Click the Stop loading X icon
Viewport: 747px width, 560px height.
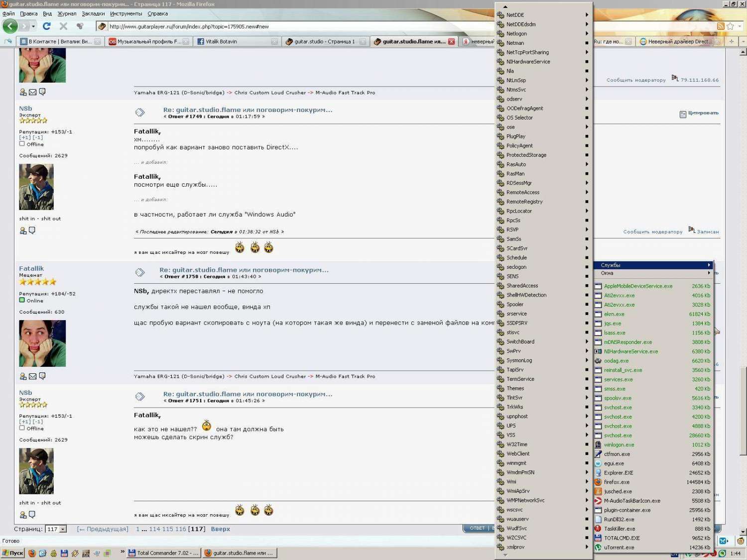pyautogui.click(x=63, y=26)
